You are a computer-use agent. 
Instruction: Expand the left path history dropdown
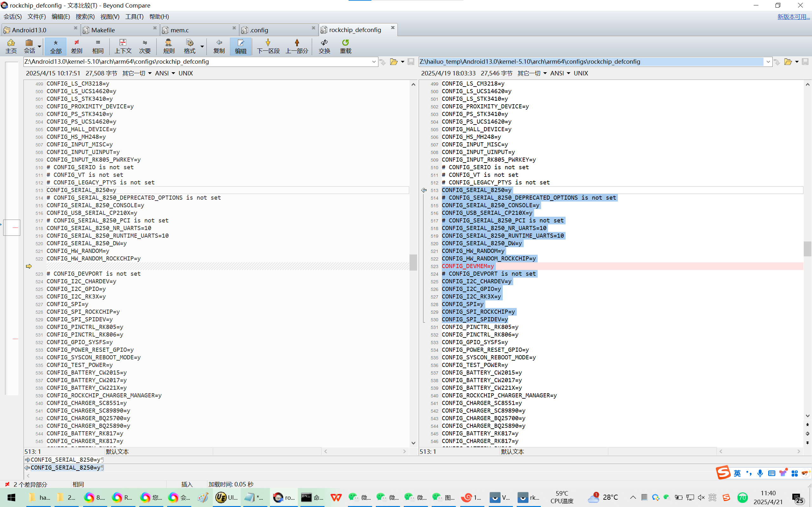374,62
